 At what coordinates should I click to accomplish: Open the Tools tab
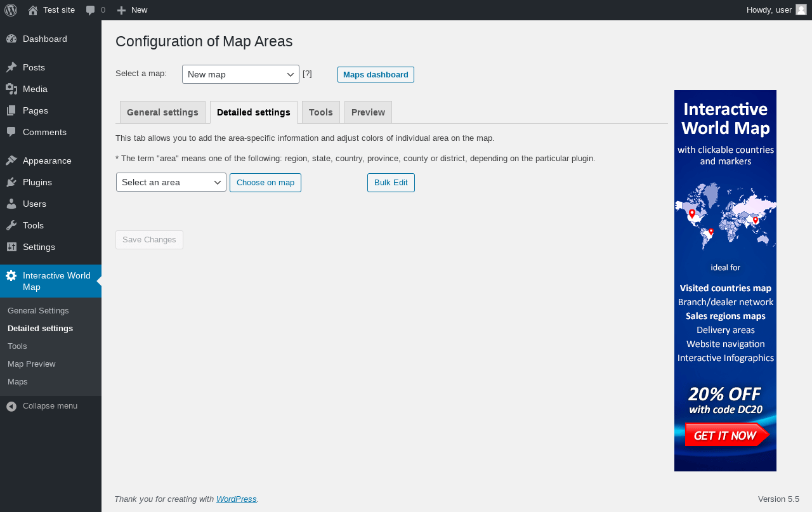(x=321, y=112)
